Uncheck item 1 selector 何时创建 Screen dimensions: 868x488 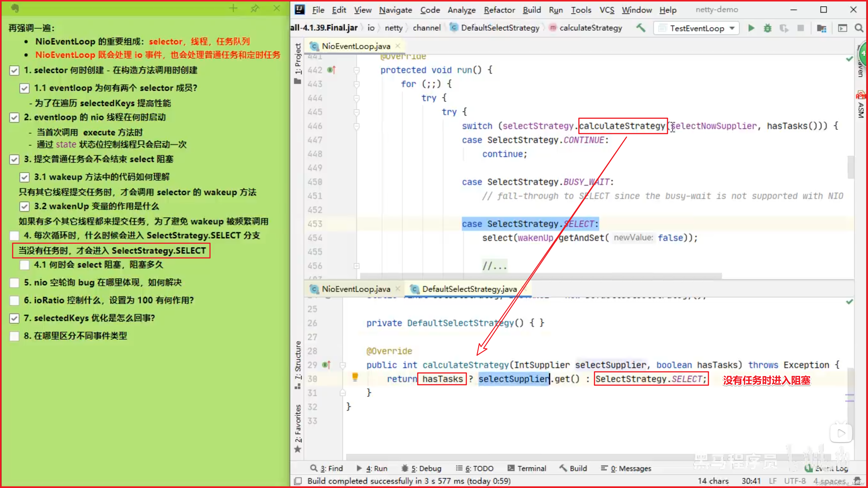click(14, 71)
